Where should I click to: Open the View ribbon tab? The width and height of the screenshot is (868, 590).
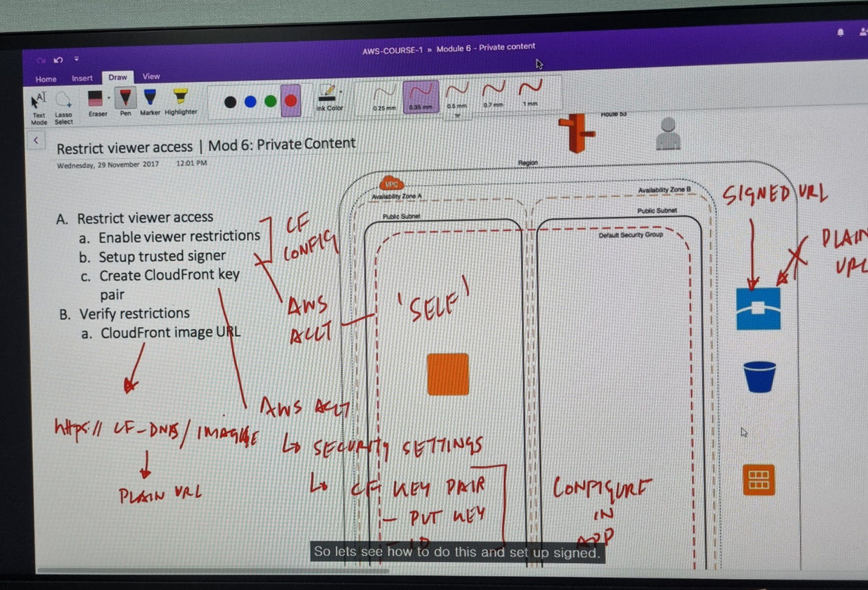151,76
